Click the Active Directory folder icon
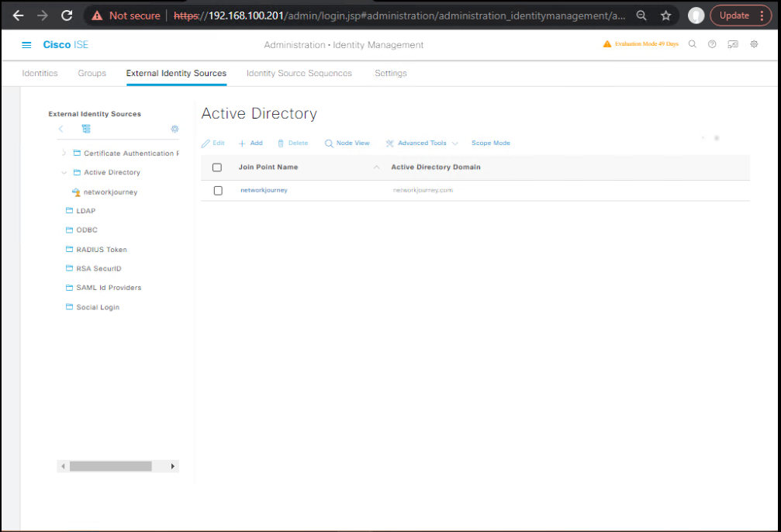Screen dimensions: 781x532 78,172
